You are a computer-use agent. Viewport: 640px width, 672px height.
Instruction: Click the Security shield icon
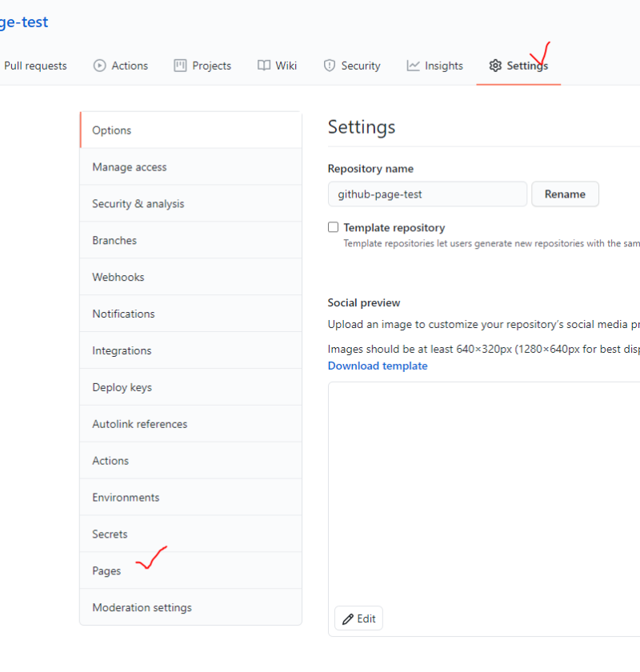(x=329, y=66)
